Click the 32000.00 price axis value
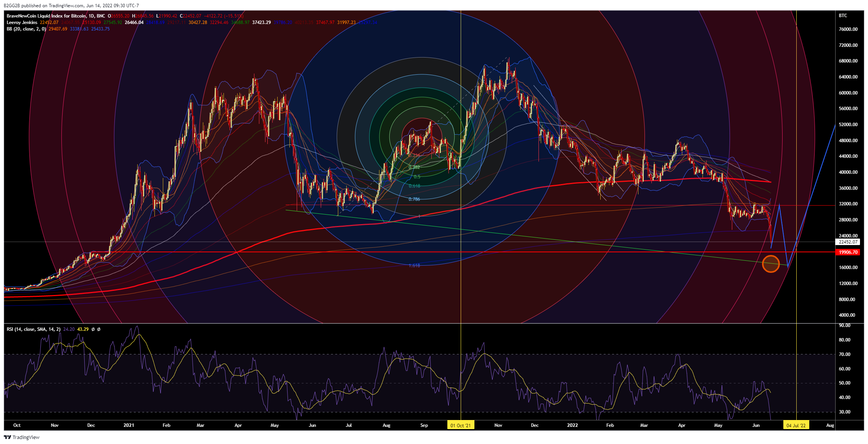Image resolution: width=868 pixels, height=444 pixels. point(848,204)
